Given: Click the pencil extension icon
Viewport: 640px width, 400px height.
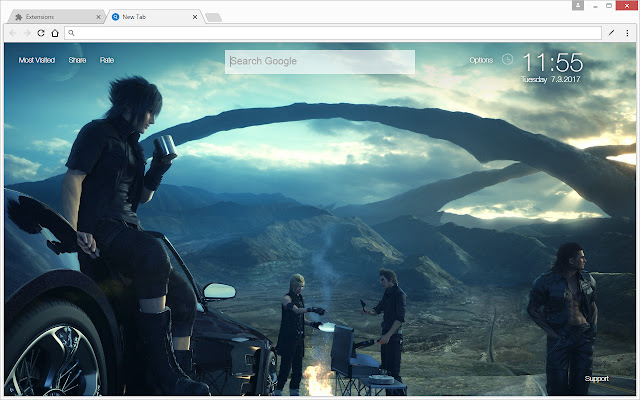Looking at the screenshot, I should tap(611, 33).
